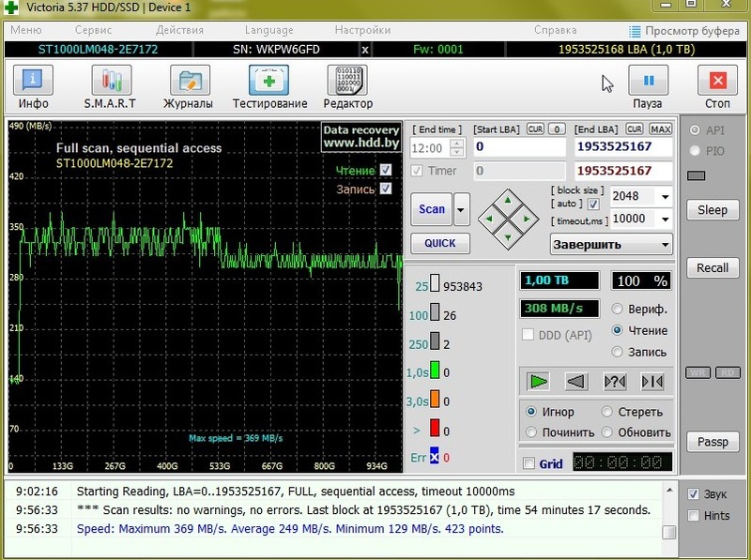Viewport: 751px width, 560px height.
Task: Open the timeout 10000 ms dropdown
Action: tap(665, 219)
